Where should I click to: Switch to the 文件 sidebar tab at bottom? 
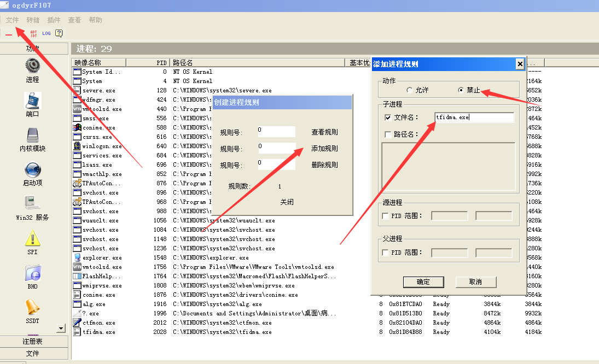pos(34,353)
